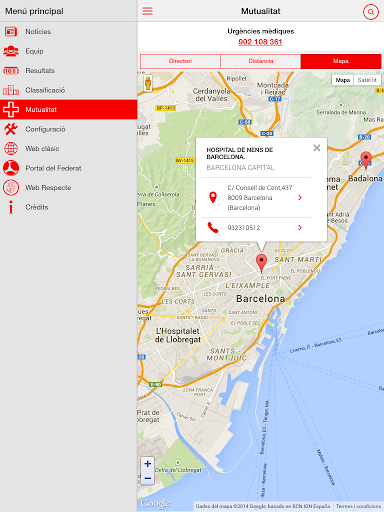Open the hamburger menu icon

[147, 11]
